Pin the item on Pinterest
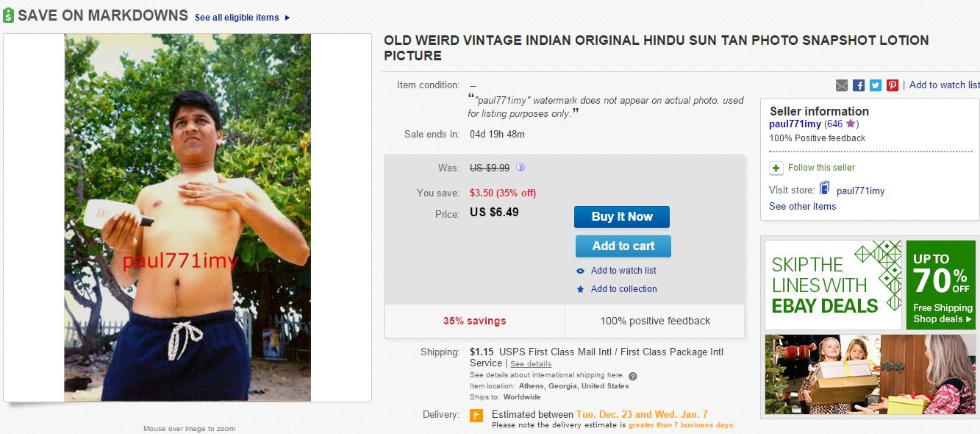980x434 pixels. tap(893, 85)
